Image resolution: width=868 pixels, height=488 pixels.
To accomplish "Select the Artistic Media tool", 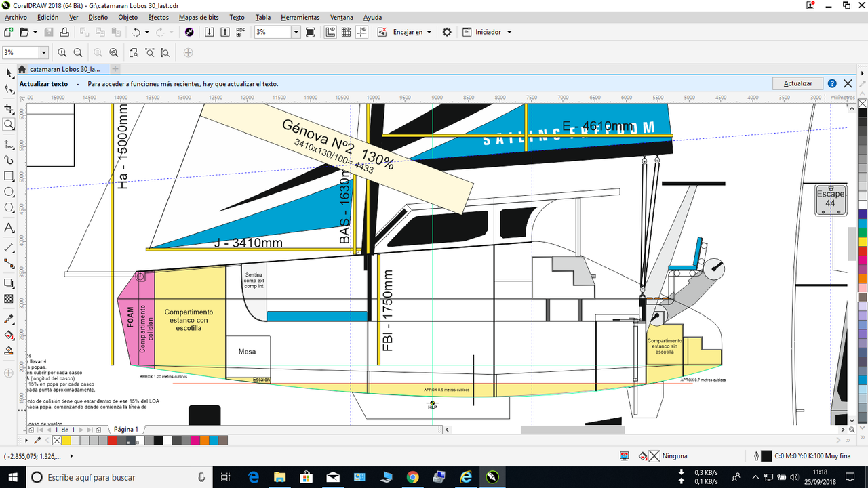I will pos(9,160).
